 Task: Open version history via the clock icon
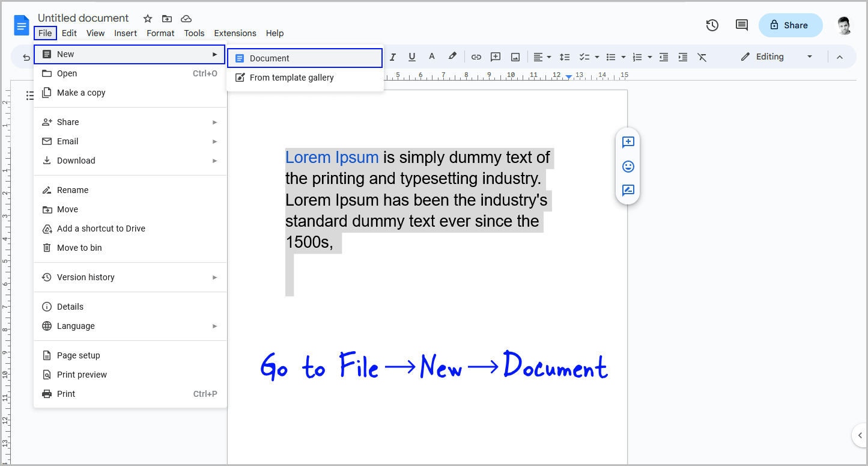[712, 25]
